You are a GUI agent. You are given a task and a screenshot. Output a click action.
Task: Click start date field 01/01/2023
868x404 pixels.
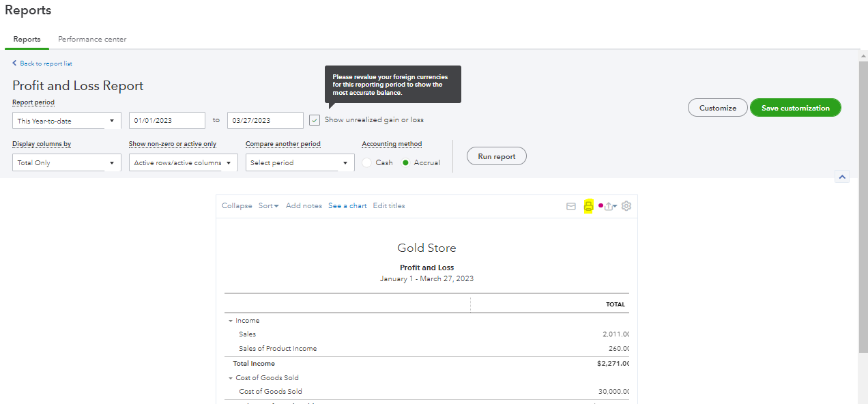pyautogui.click(x=167, y=121)
